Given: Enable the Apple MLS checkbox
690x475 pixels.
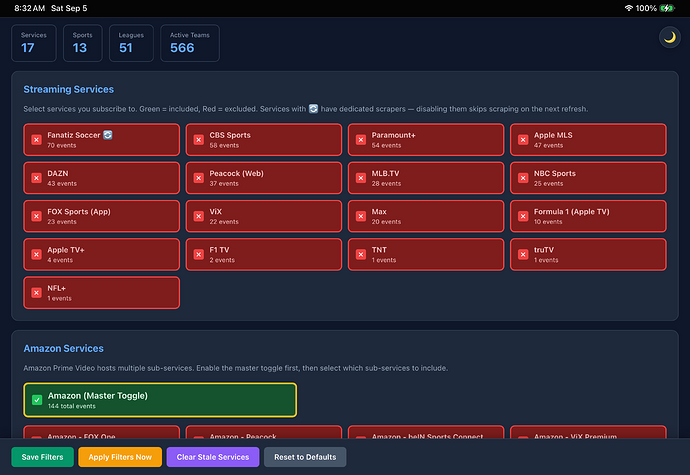Looking at the screenshot, I should pos(523,140).
